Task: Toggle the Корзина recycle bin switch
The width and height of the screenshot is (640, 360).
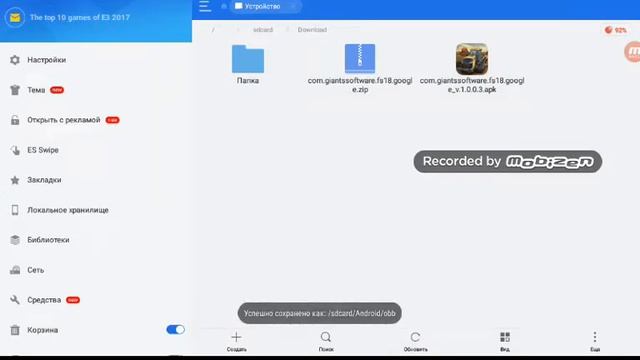Action: point(176,330)
